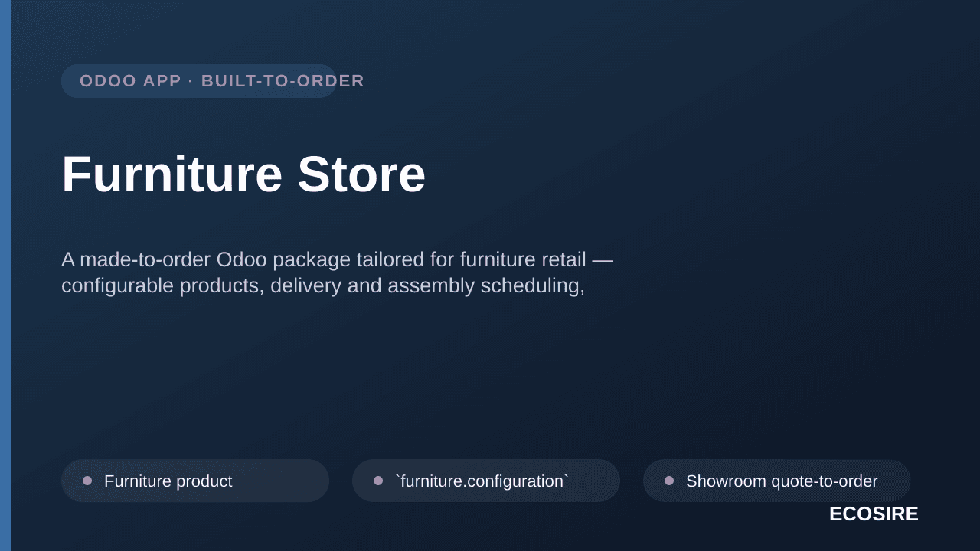Screen dimensions: 980x551
Task: Click the word Furniture in the title
Action: pos(172,174)
